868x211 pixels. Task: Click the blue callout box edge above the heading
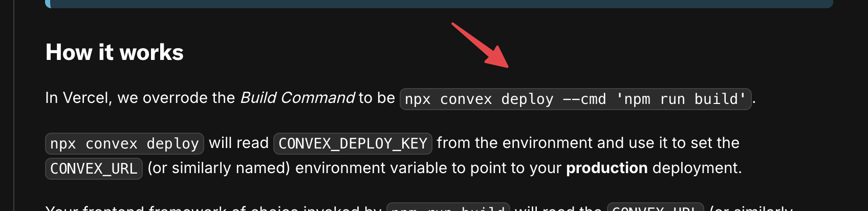[439, 4]
